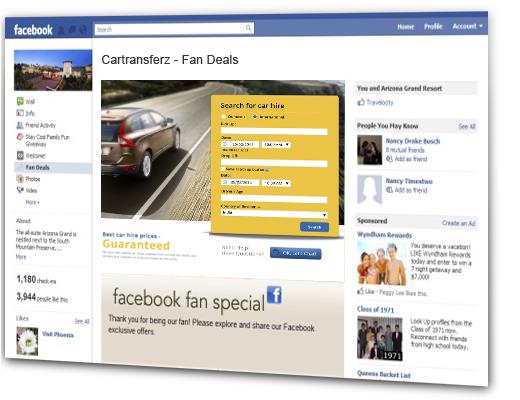Open the Photos tab

pos(33,179)
